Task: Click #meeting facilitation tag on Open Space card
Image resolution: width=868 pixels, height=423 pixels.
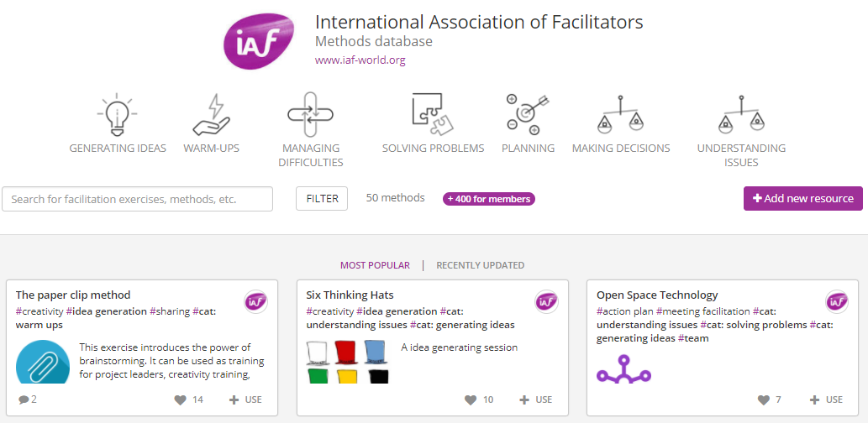Action: (x=703, y=311)
